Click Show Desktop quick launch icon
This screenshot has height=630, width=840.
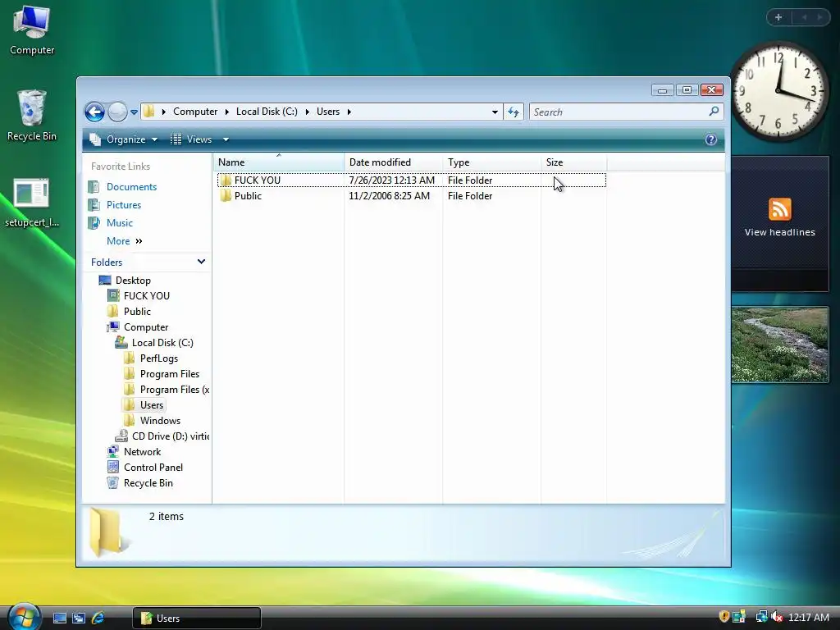coord(59,618)
